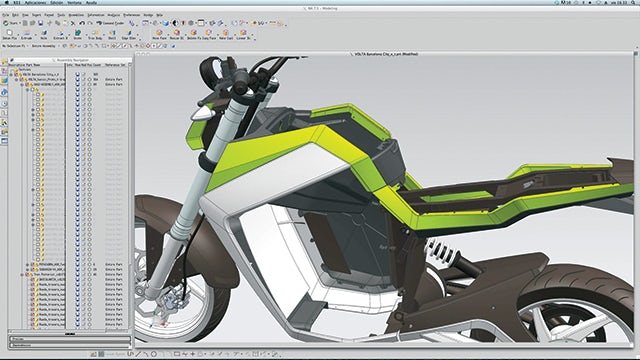The width and height of the screenshot is (640, 360).
Task: Click the VOLTA Barcelona City viewport title
Action: point(386,53)
